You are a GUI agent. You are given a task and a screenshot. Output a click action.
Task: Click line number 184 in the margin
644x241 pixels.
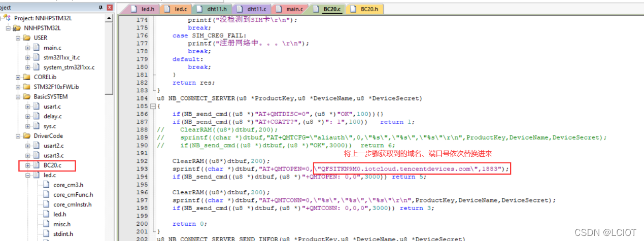pos(142,98)
